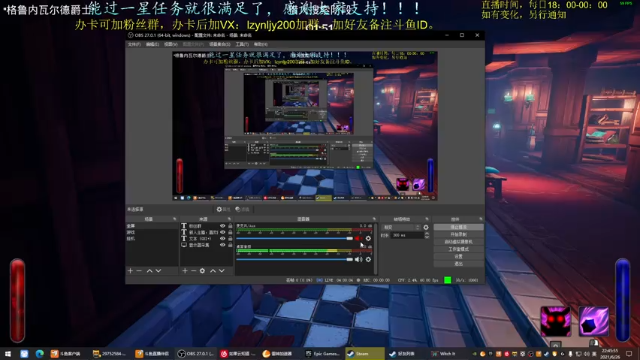Open 滤镜 filters button in Sources toolbar
The height and width of the screenshot is (360, 640).
[242, 209]
